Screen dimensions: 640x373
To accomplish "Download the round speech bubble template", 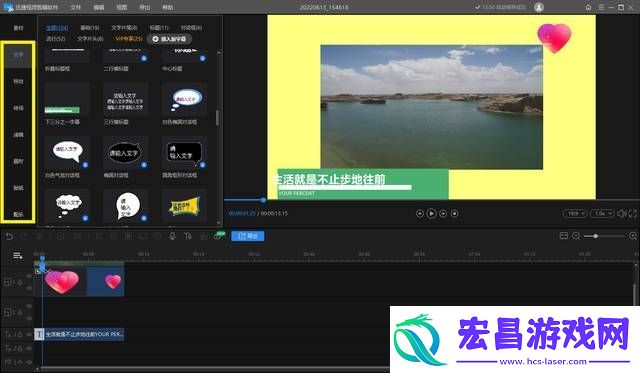I will point(144,218).
